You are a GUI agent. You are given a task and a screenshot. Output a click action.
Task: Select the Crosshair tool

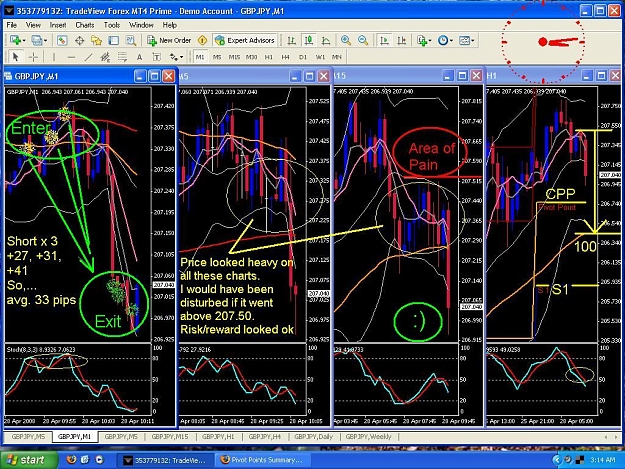(33, 57)
